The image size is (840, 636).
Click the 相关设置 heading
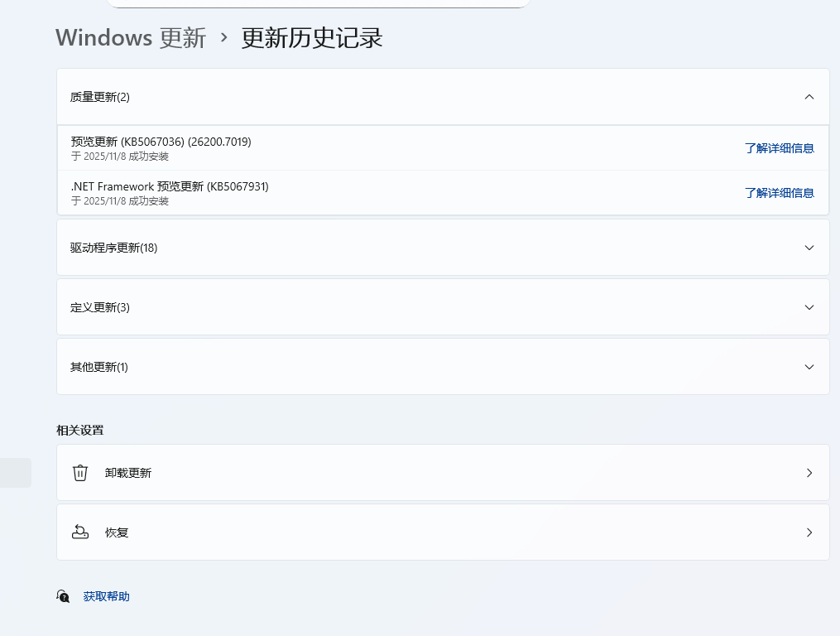click(x=79, y=430)
